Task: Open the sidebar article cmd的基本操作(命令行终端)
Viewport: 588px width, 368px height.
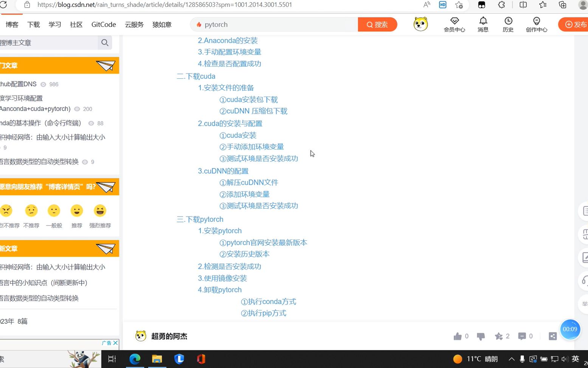Action: [41, 123]
